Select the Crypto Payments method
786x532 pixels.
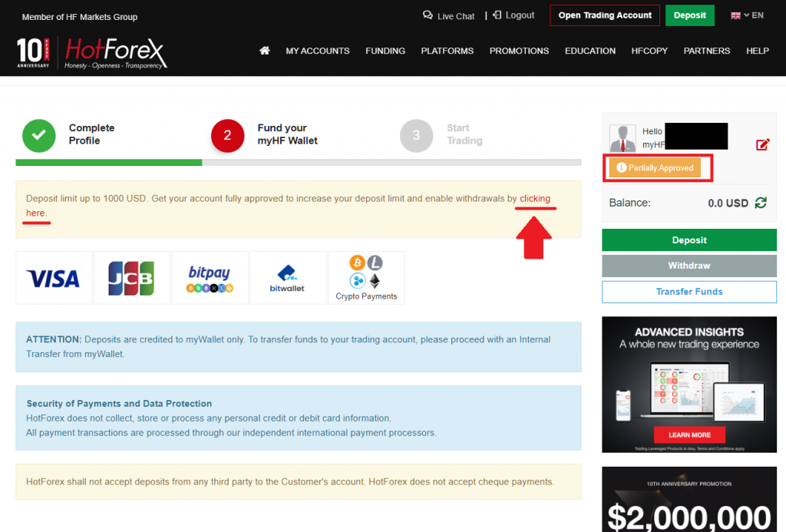pos(366,278)
